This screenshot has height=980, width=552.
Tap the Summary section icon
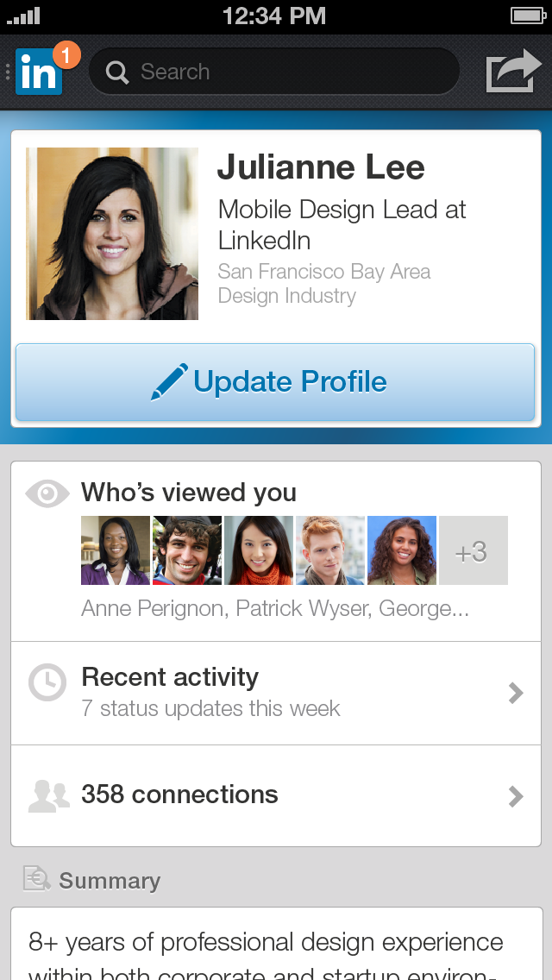tap(37, 879)
